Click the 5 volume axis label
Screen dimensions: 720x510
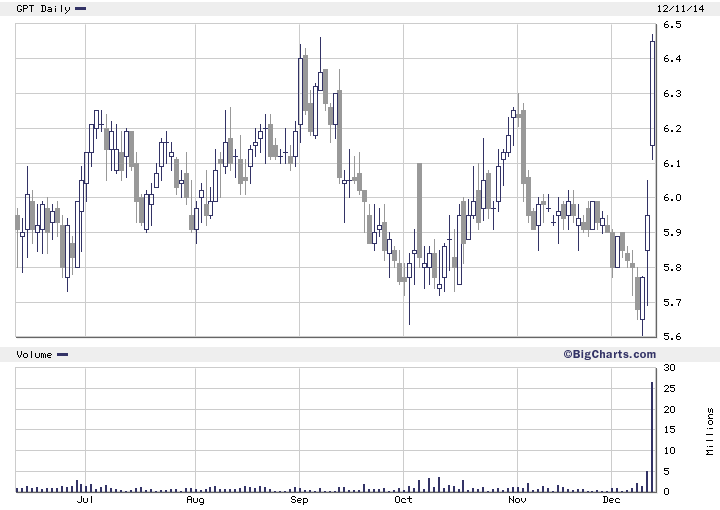pyautogui.click(x=667, y=471)
